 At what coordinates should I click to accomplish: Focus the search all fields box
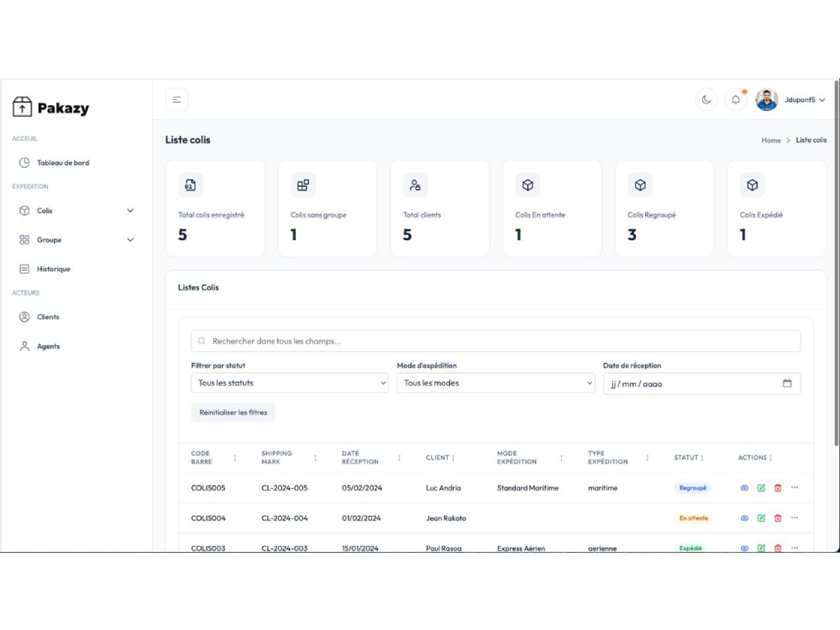tap(496, 341)
